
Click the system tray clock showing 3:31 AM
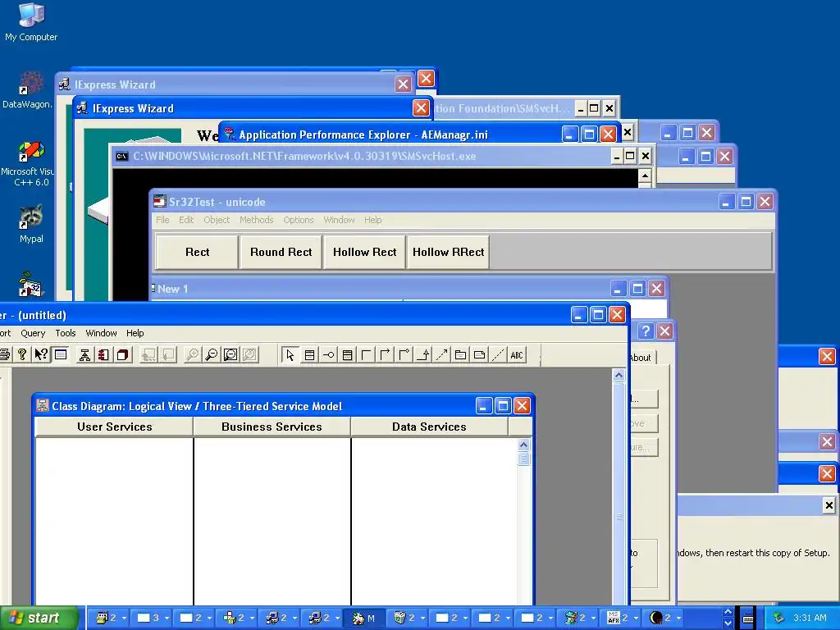(x=810, y=619)
